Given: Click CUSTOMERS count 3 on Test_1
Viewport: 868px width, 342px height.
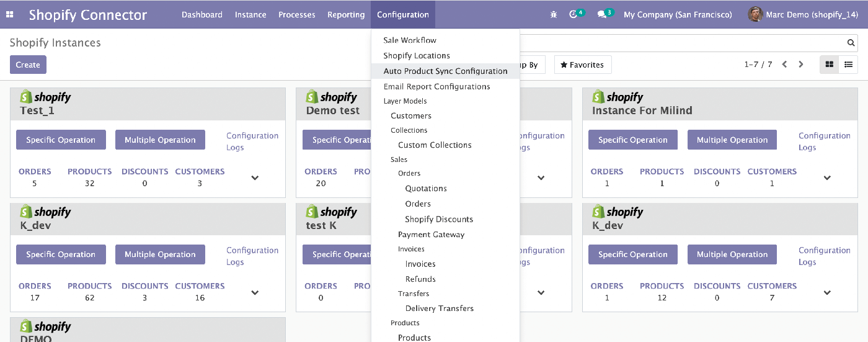Looking at the screenshot, I should click(200, 183).
